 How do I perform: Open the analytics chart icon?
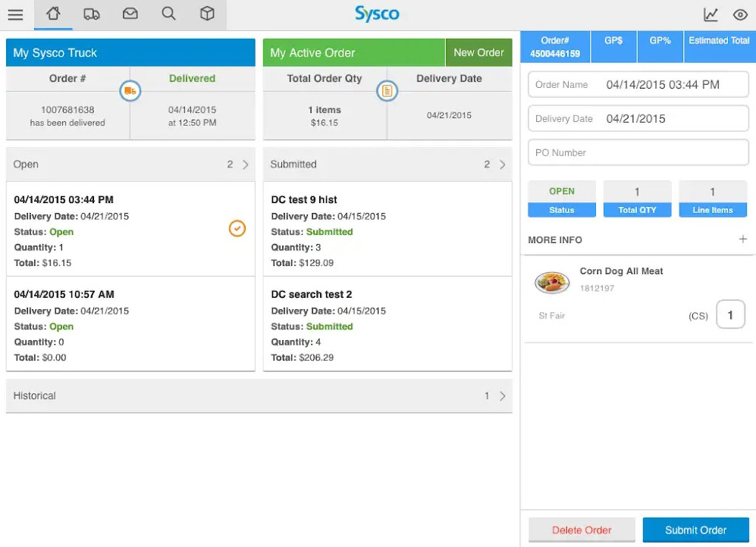711,14
